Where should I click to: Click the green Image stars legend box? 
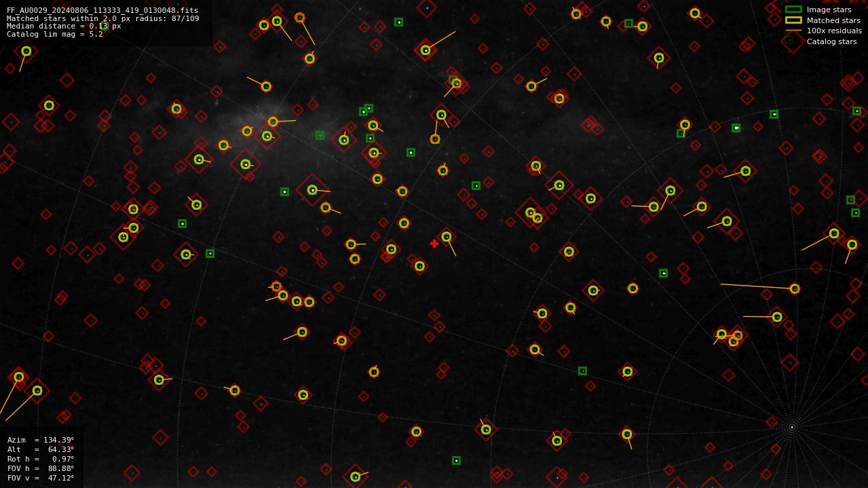coord(793,10)
